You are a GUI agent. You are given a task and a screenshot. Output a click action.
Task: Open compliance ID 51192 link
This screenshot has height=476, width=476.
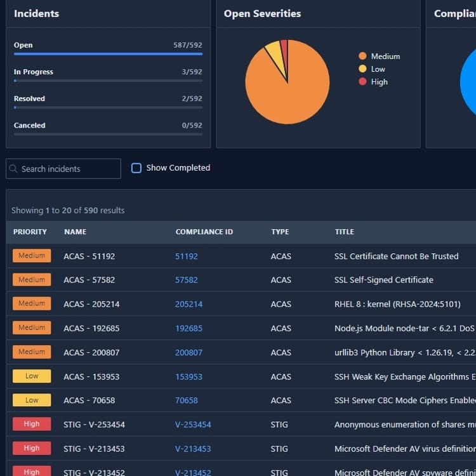point(187,256)
